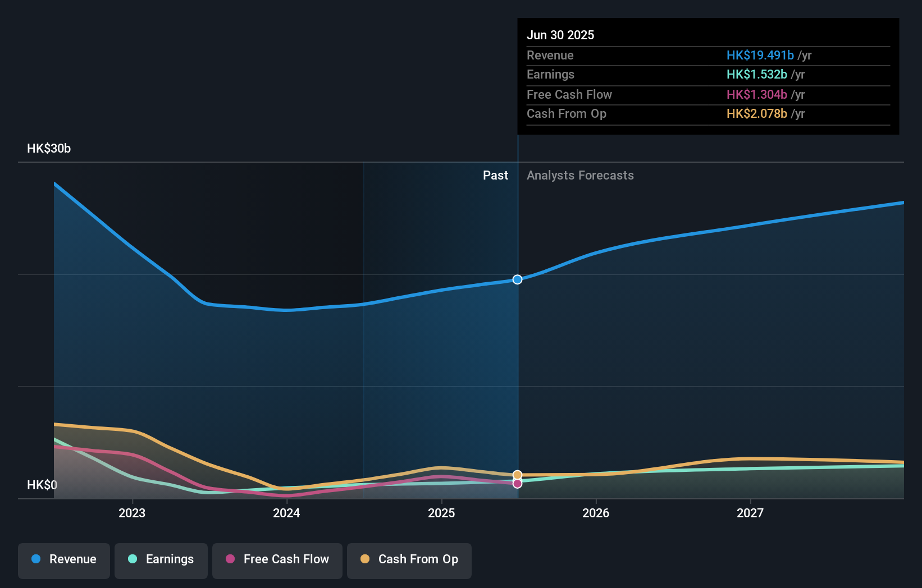Click the orange Cash From Op dot icon
Viewport: 922px width, 588px height.
[365, 559]
